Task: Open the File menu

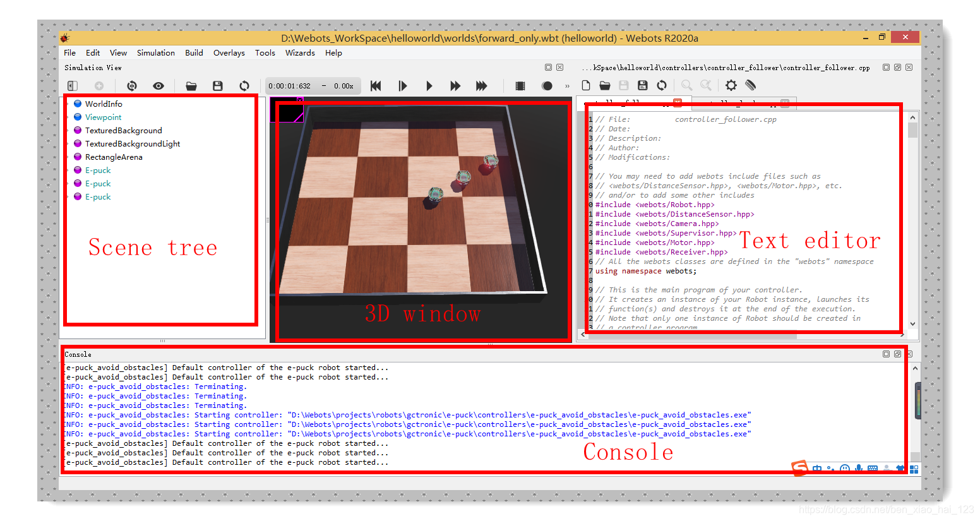Action: pos(69,53)
